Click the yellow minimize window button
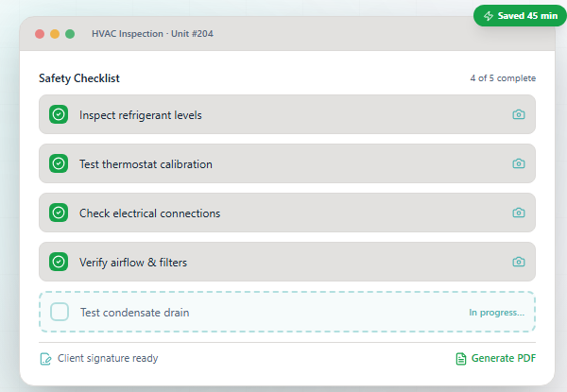 [55, 34]
